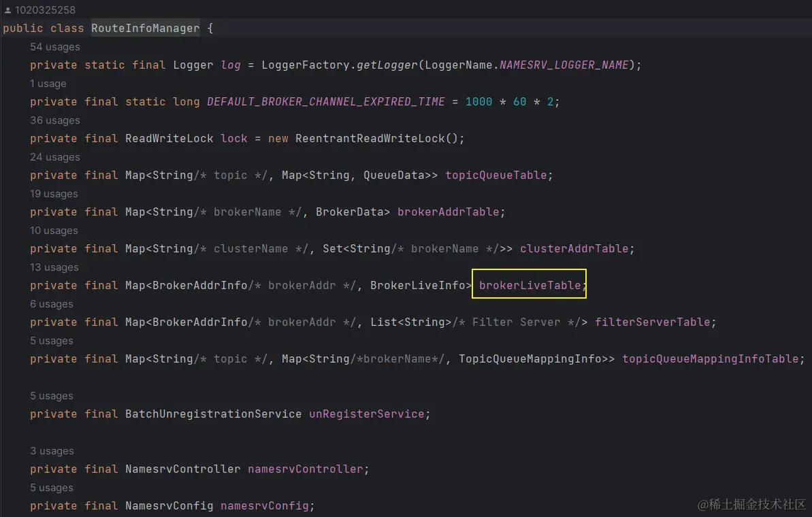This screenshot has width=812, height=517.
Task: Open the 54 usages hint
Action: [x=55, y=46]
